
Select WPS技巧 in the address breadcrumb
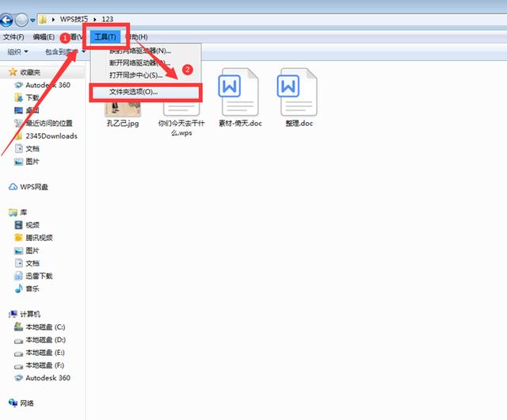[74, 19]
